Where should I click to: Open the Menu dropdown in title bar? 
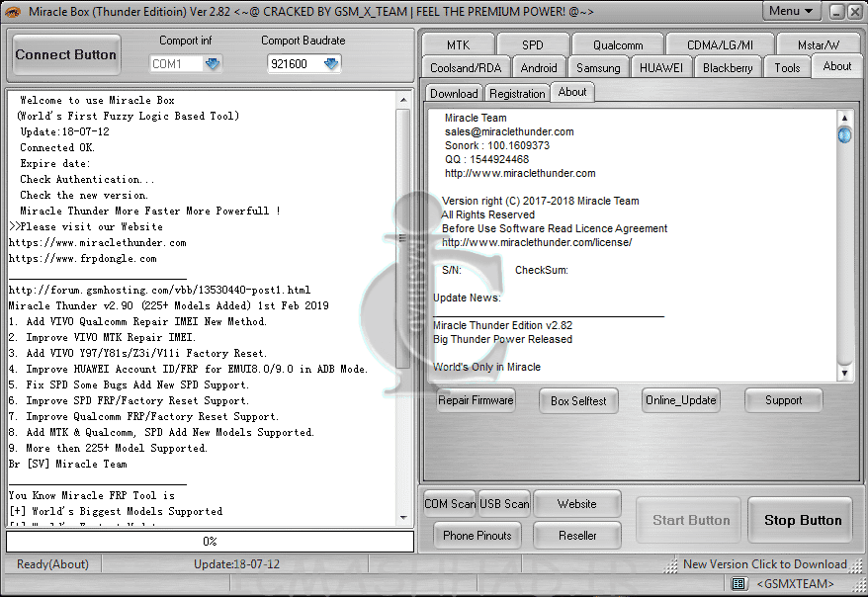point(791,11)
